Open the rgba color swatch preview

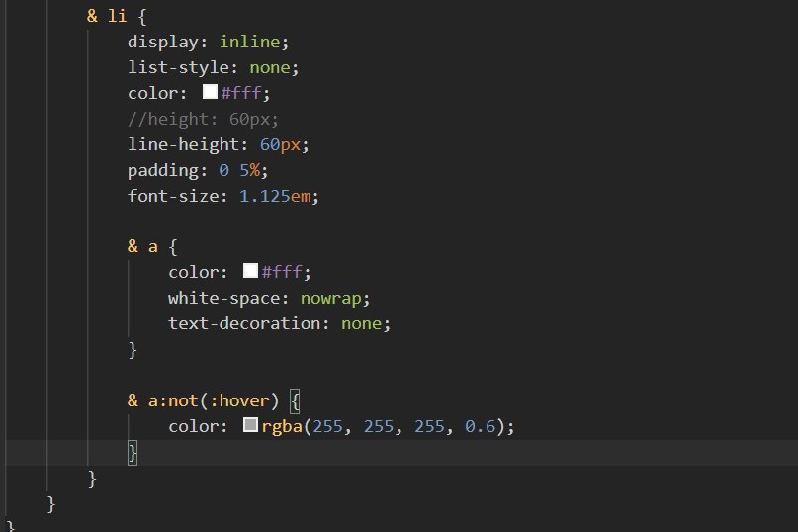click(x=250, y=424)
